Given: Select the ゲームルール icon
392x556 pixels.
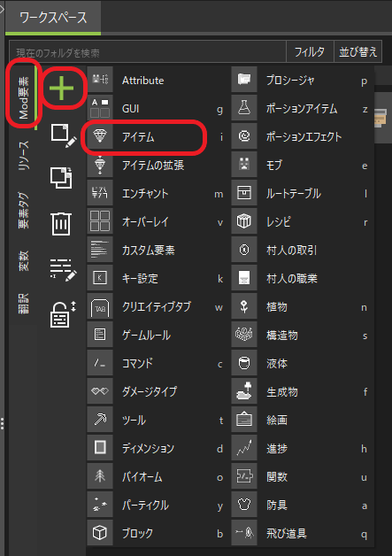Looking at the screenshot, I should pos(100,335).
